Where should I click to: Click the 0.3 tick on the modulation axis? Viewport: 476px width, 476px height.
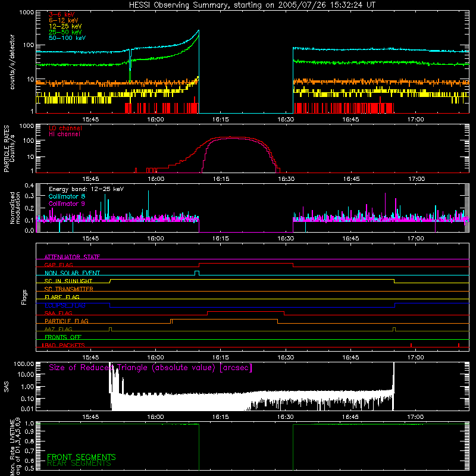click(29, 196)
